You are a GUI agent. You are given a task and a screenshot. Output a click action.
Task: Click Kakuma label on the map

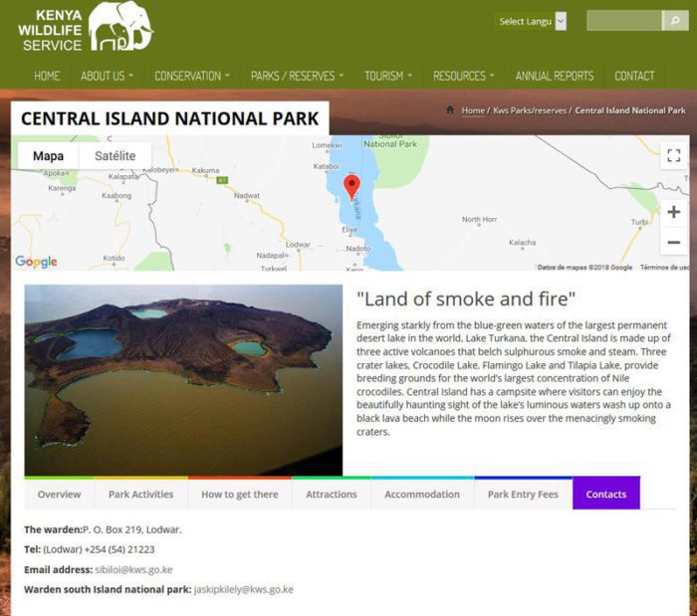pyautogui.click(x=205, y=170)
